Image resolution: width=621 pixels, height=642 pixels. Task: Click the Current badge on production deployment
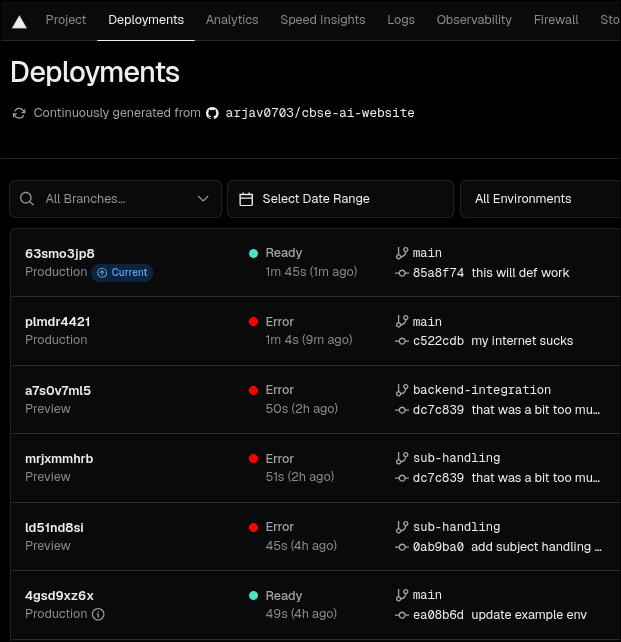click(122, 272)
